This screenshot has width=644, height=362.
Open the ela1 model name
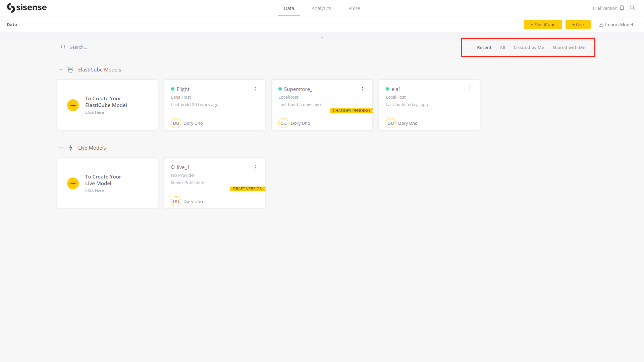click(396, 89)
